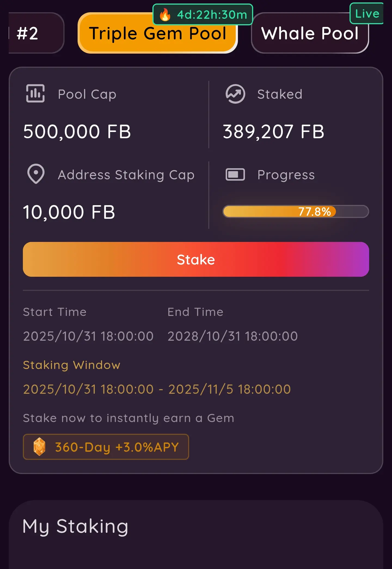Click the 4d:22h:30m countdown timer

pyautogui.click(x=212, y=15)
